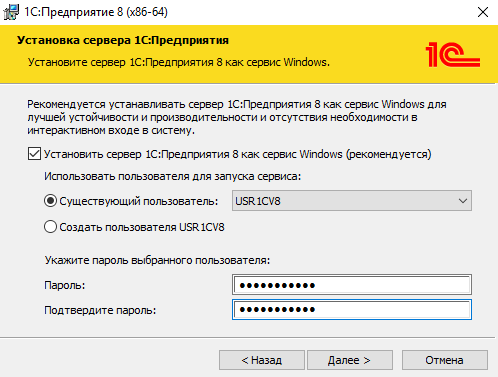Click the Подтвердите пароль: label text
Viewport: 498px width, 377px height.
[100, 310]
